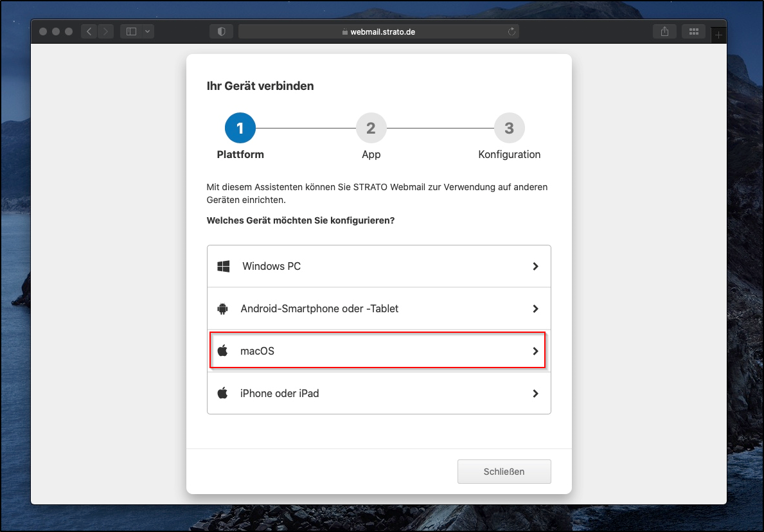This screenshot has height=532, width=764.
Task: Click the privacy shield icon
Action: coord(221,31)
